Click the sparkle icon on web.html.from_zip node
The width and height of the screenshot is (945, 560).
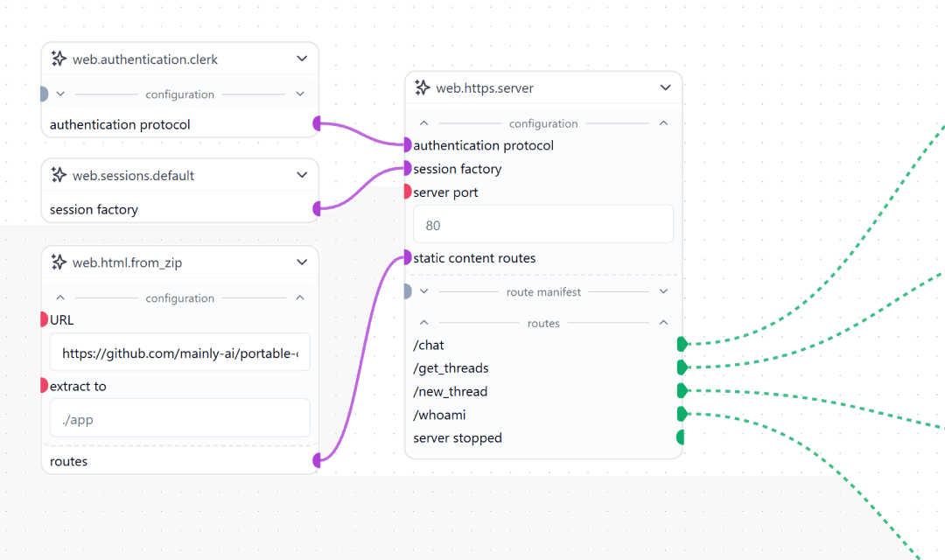(x=59, y=262)
